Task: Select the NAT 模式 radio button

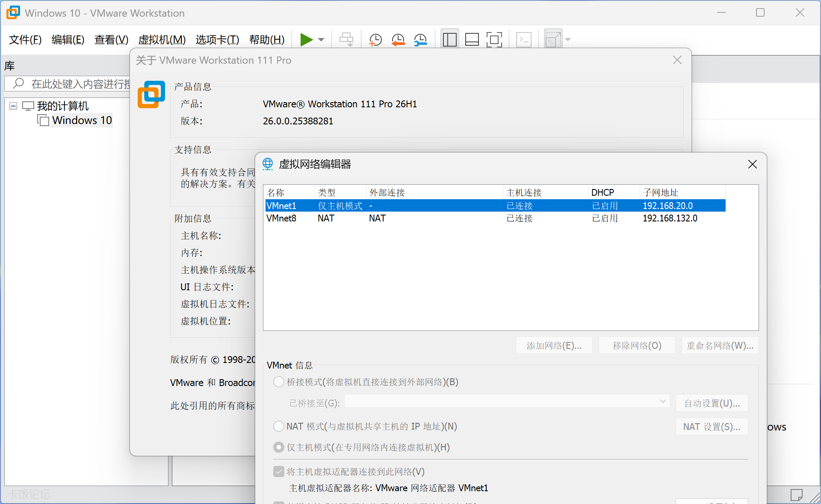Action: [x=279, y=426]
